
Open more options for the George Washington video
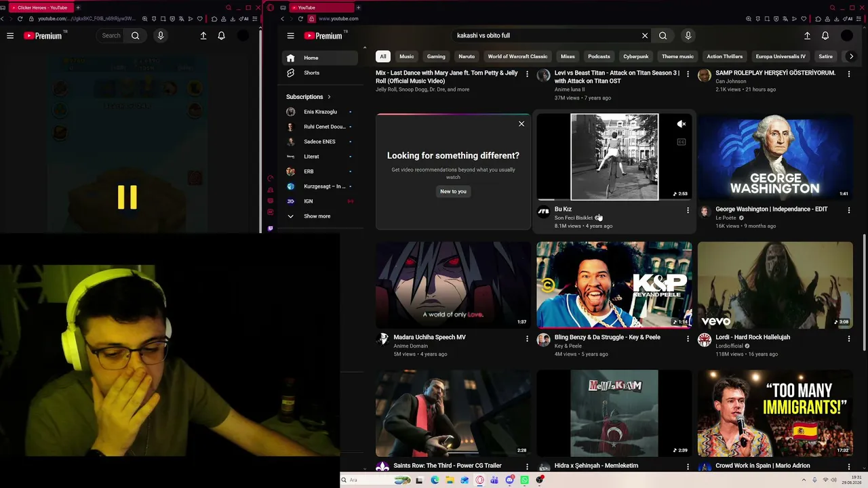pos(849,210)
